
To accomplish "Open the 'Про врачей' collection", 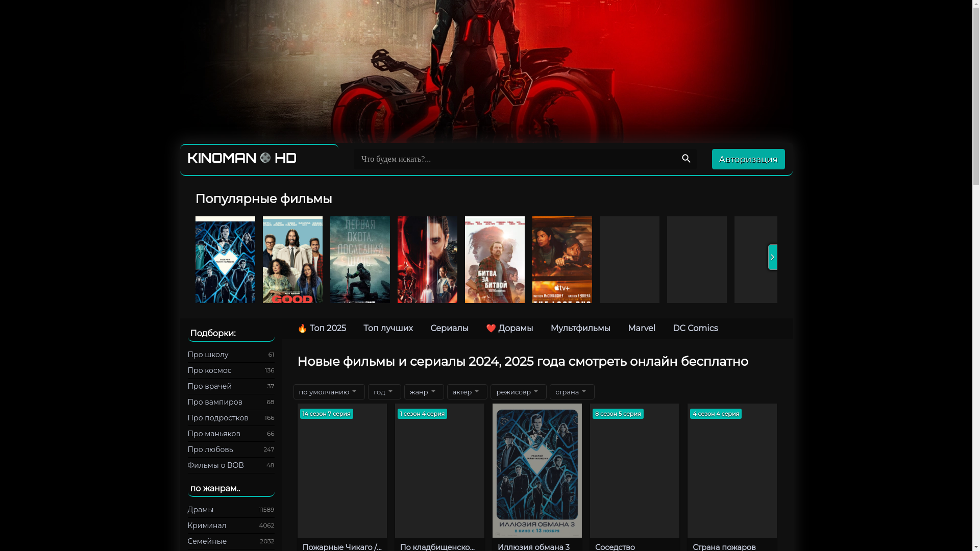I will (x=231, y=386).
